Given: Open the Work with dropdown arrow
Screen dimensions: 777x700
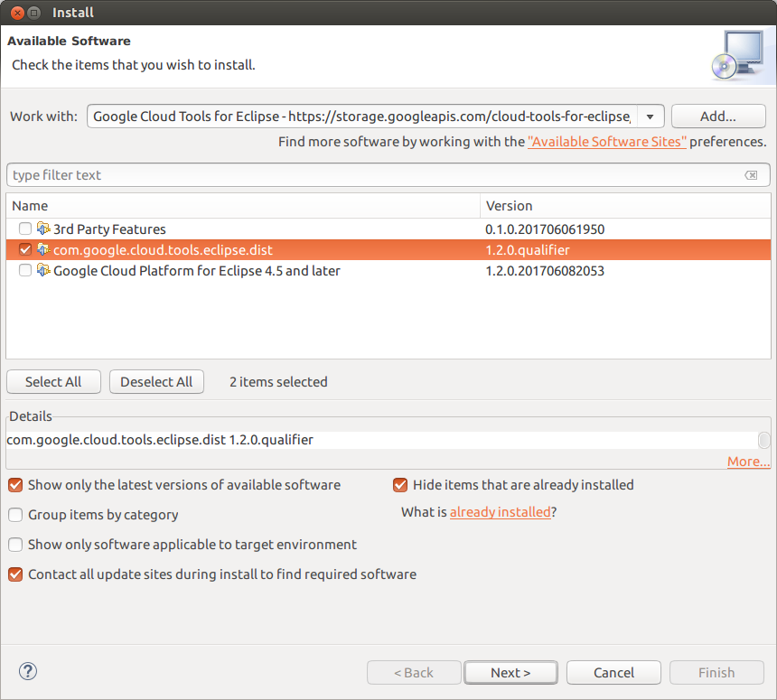Looking at the screenshot, I should point(651,117).
